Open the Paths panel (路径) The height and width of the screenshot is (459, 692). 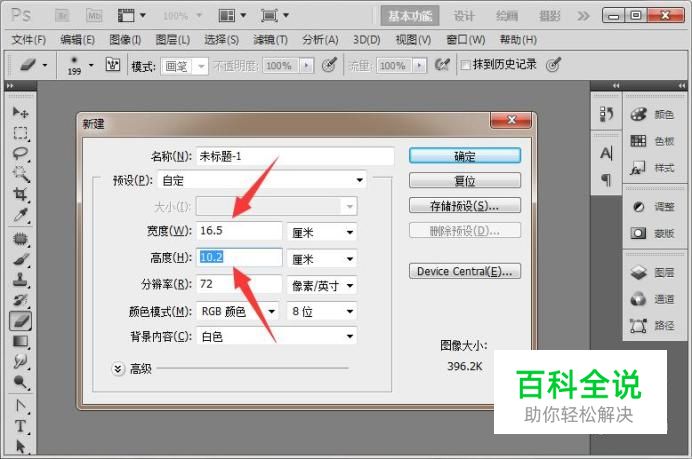coord(652,326)
